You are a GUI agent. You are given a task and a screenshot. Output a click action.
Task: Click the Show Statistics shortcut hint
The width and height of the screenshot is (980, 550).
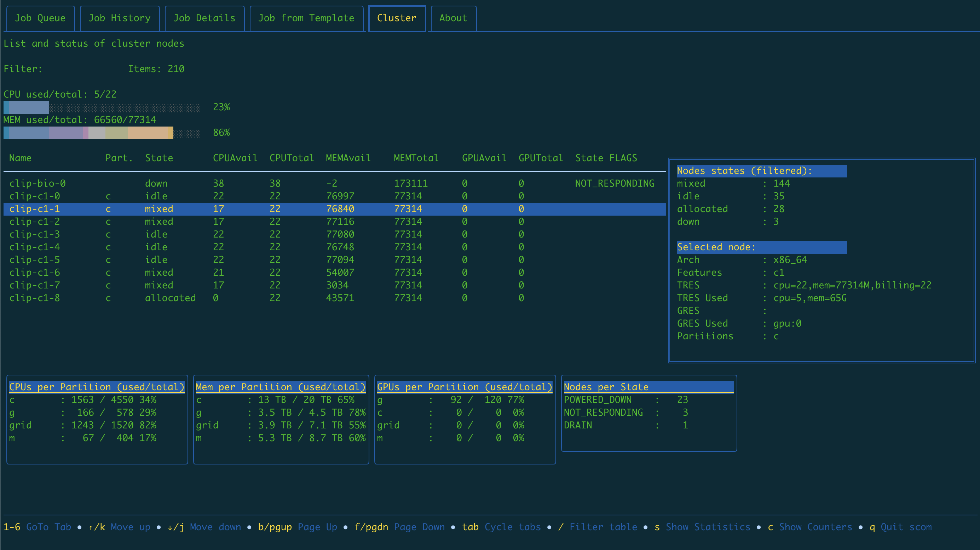(707, 527)
